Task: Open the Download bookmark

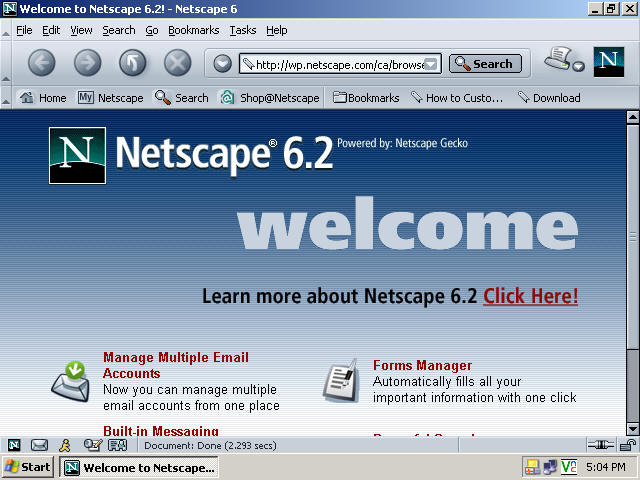Action: point(549,98)
